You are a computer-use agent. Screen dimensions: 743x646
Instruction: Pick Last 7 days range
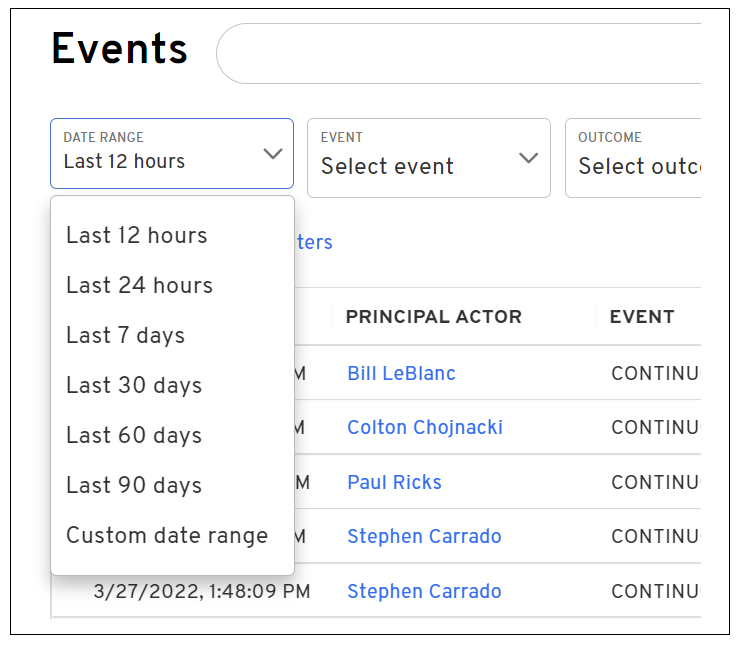(x=126, y=336)
